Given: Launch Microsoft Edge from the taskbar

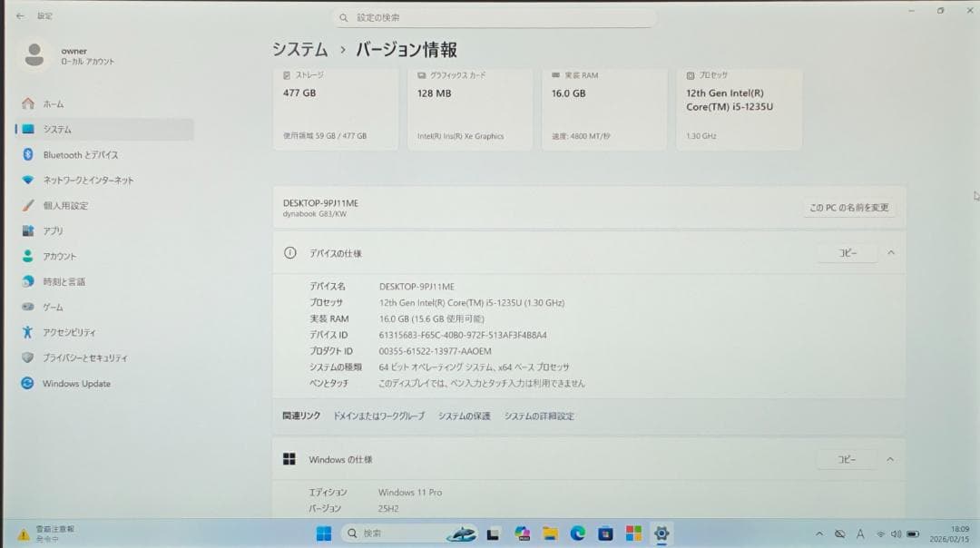Looking at the screenshot, I should (x=578, y=534).
